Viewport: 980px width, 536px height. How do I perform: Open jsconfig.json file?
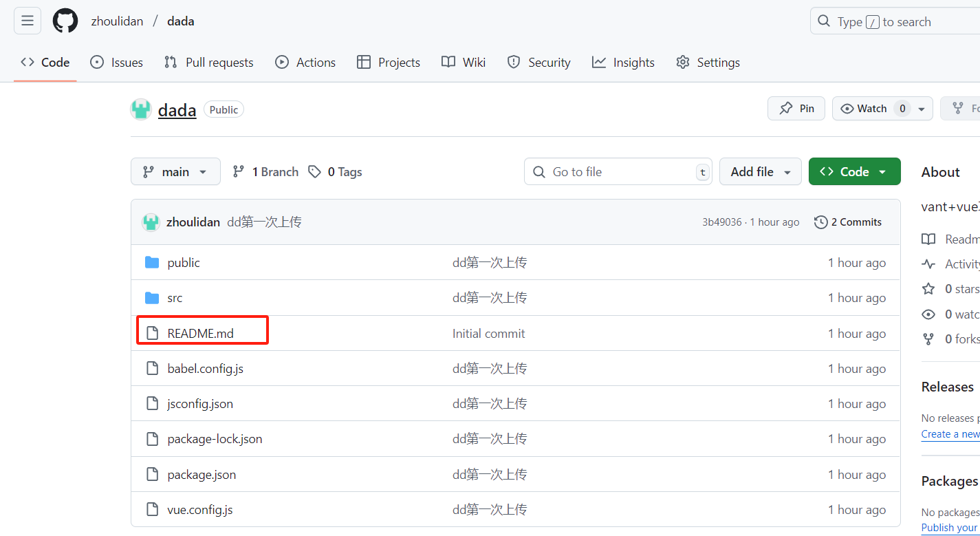(200, 404)
